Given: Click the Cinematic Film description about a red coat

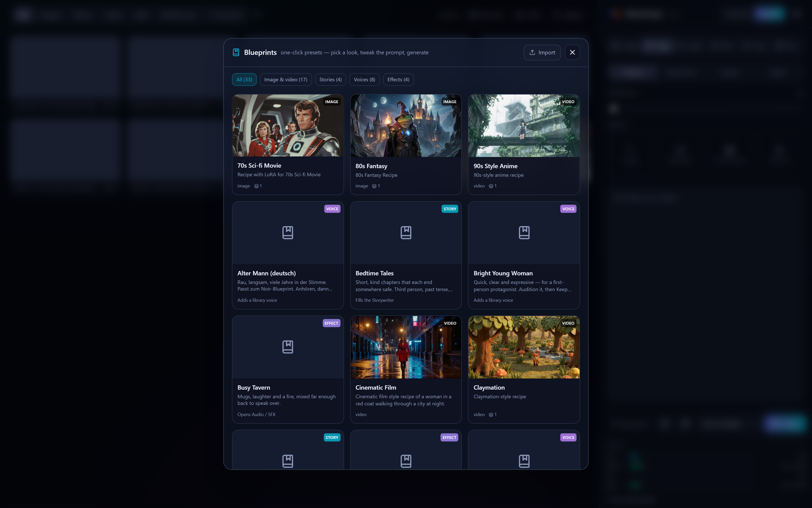Looking at the screenshot, I should 403,400.
